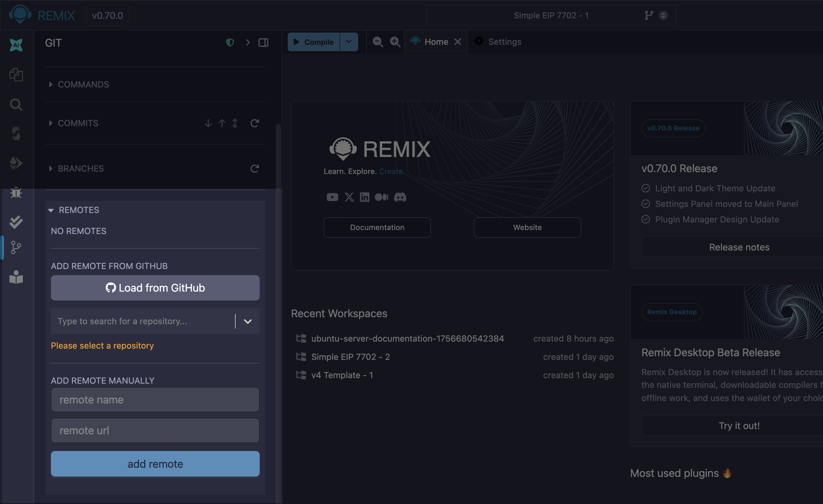Switch to the Settings tab
This screenshot has width=823, height=504.
[498, 42]
